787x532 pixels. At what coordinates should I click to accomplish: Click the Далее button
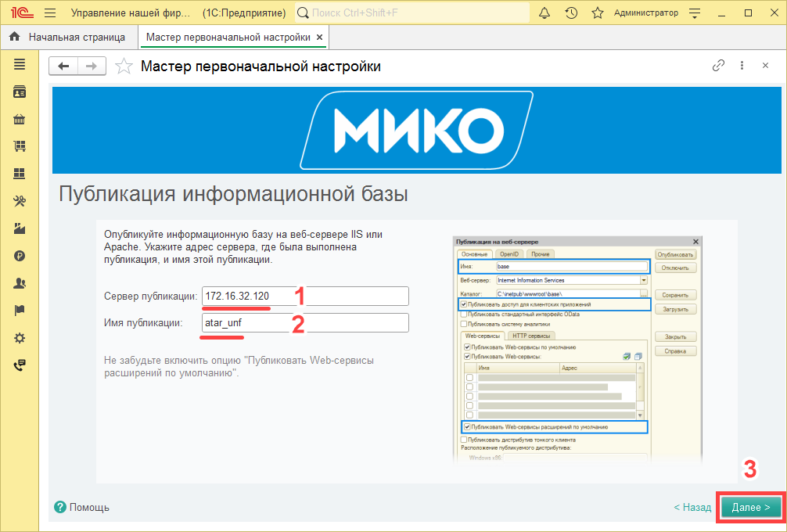(x=750, y=507)
